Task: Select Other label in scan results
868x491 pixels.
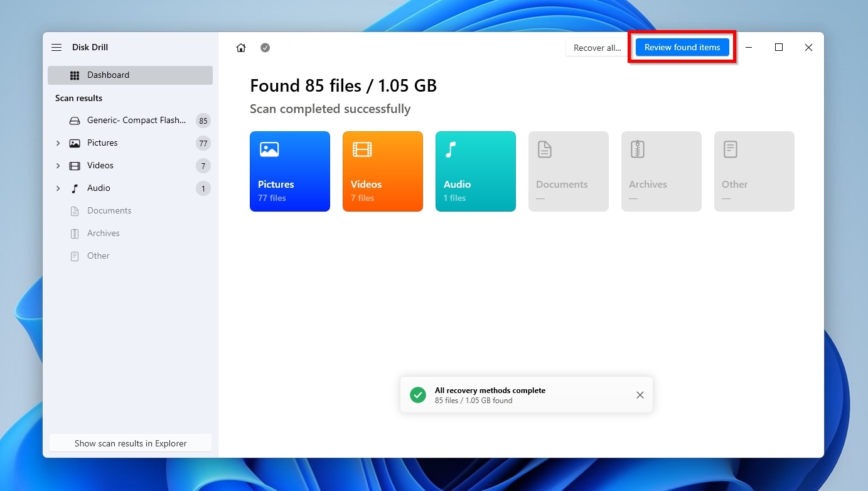Action: point(99,256)
